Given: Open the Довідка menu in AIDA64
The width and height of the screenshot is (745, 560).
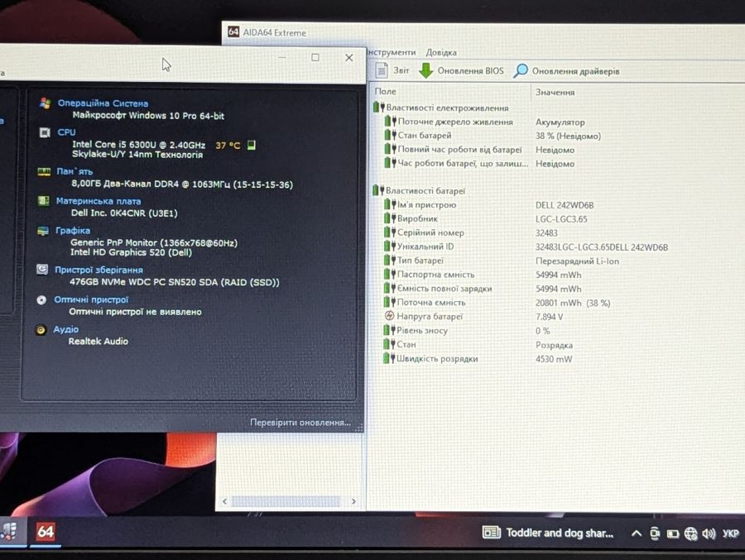Looking at the screenshot, I should coord(441,52).
